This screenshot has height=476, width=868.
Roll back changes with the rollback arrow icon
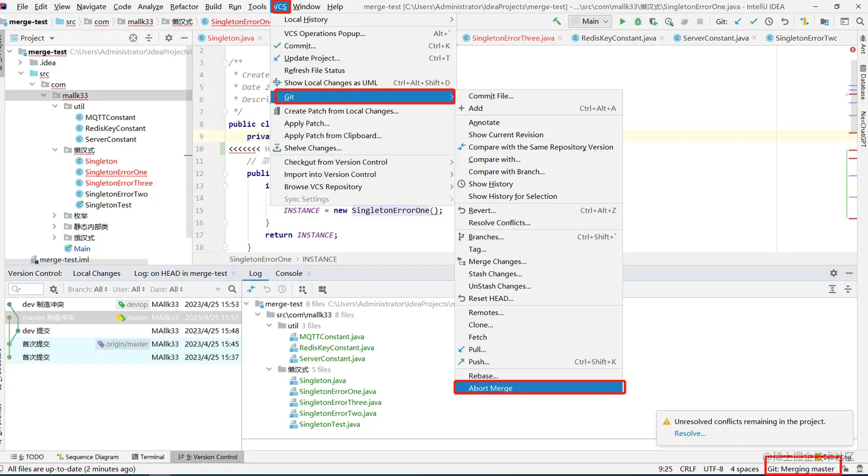(785, 21)
